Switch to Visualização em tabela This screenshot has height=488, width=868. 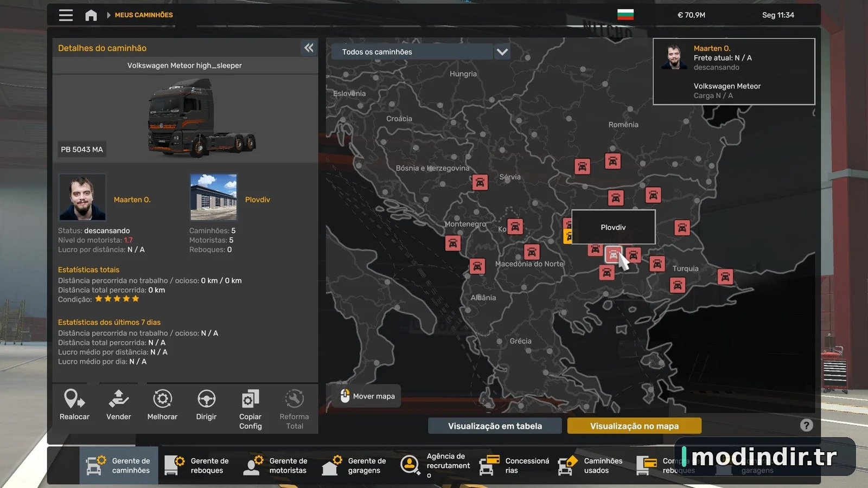(x=495, y=426)
